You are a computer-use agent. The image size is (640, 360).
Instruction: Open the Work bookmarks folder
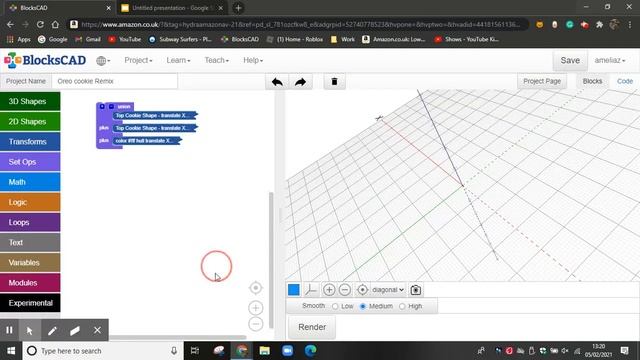343,39
